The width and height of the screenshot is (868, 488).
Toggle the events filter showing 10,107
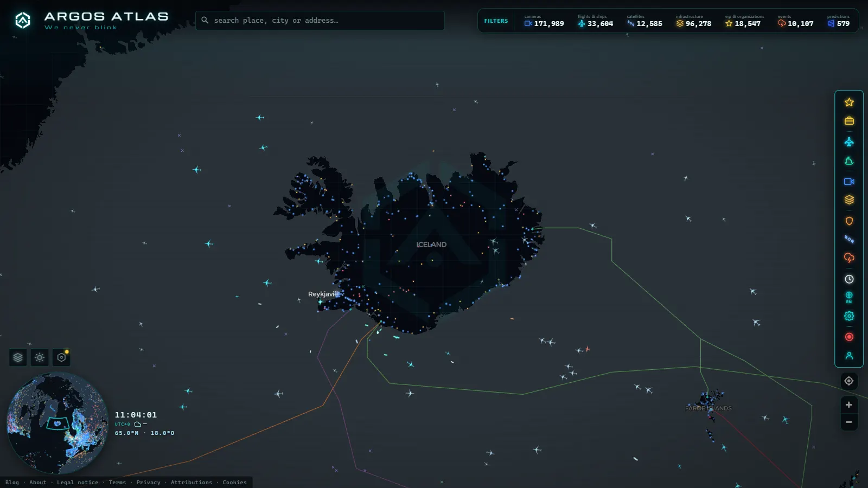pos(795,21)
